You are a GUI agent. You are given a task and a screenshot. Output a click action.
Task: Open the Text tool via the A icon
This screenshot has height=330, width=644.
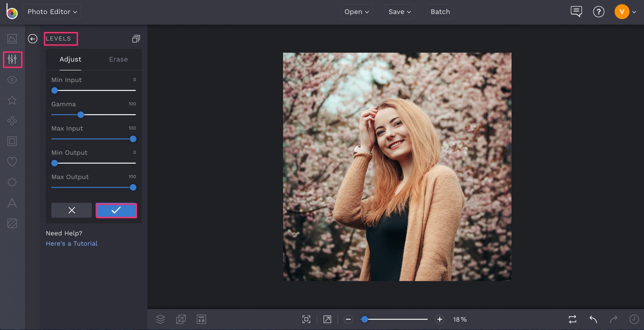tap(12, 203)
